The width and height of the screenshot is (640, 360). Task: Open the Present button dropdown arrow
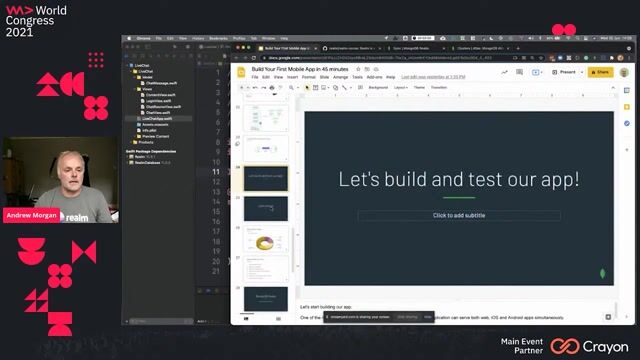[582, 72]
